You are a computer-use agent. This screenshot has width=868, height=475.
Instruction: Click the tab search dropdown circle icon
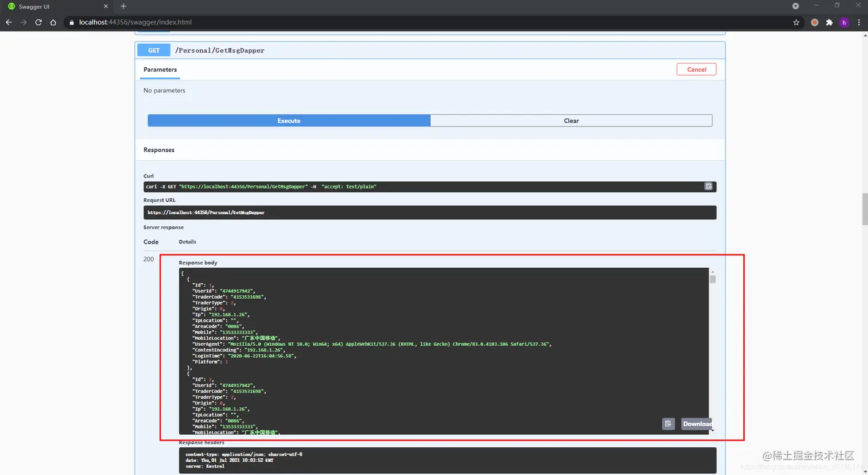(x=796, y=6)
